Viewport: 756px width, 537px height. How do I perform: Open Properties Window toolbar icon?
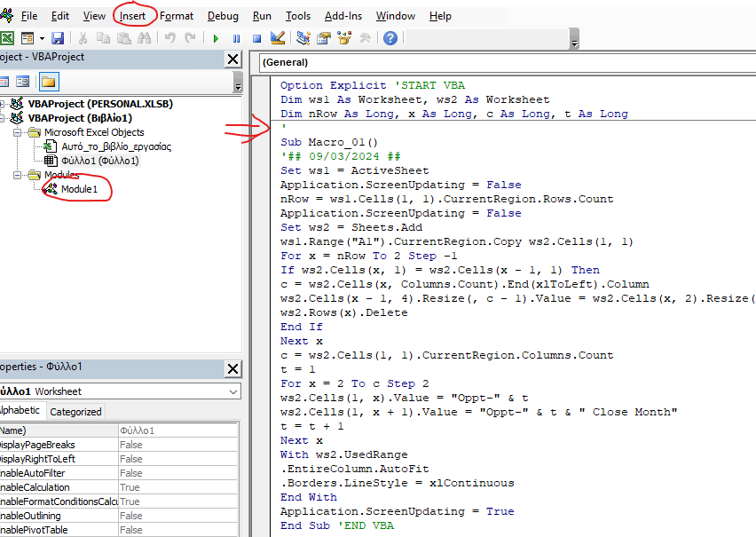[324, 38]
